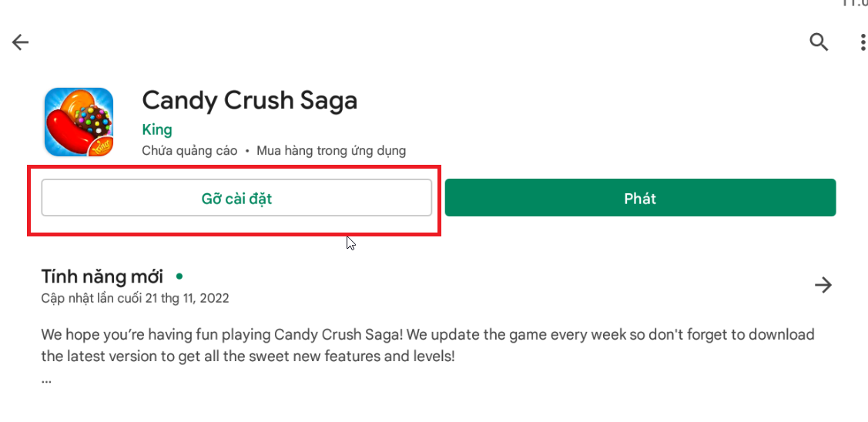This screenshot has width=868, height=422.
Task: Select the 'Tính năng mới' heading
Action: [102, 276]
